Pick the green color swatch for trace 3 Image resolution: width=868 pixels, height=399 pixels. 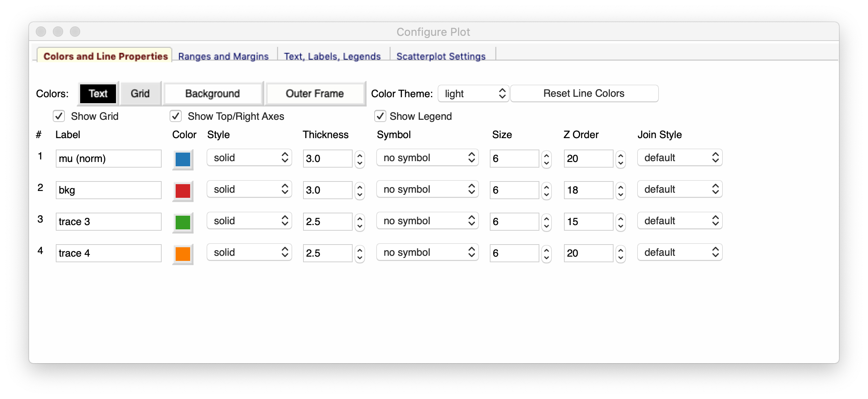(x=183, y=223)
